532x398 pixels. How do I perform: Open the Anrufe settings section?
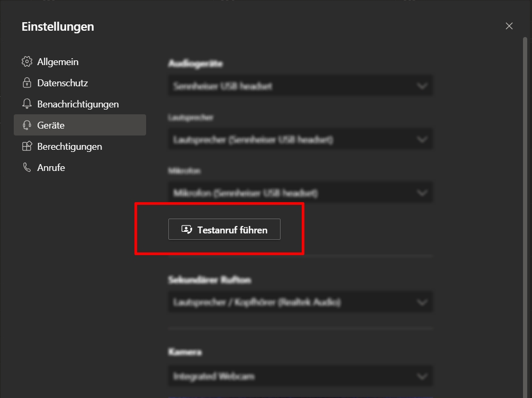[80, 167]
